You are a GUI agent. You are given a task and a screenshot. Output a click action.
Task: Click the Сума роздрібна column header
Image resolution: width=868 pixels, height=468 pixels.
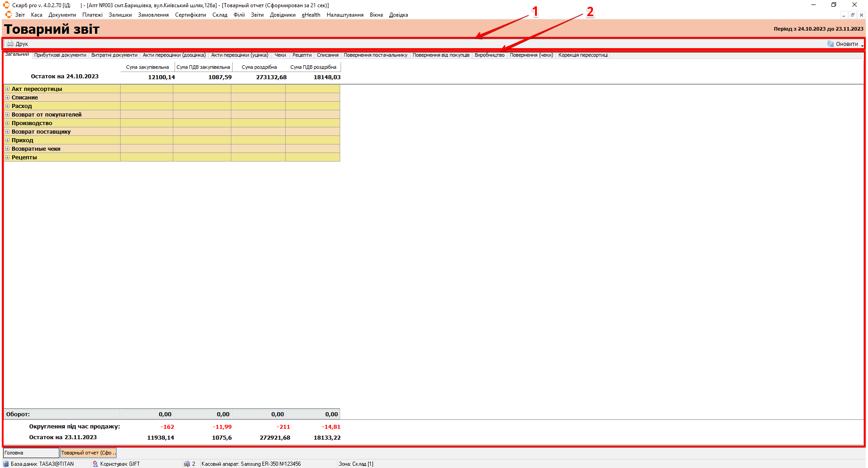point(259,67)
